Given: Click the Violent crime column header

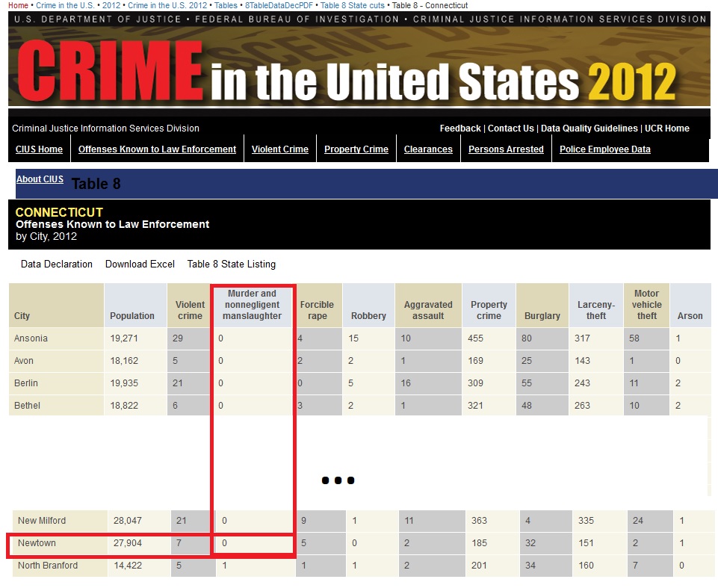Looking at the screenshot, I should pos(190,306).
